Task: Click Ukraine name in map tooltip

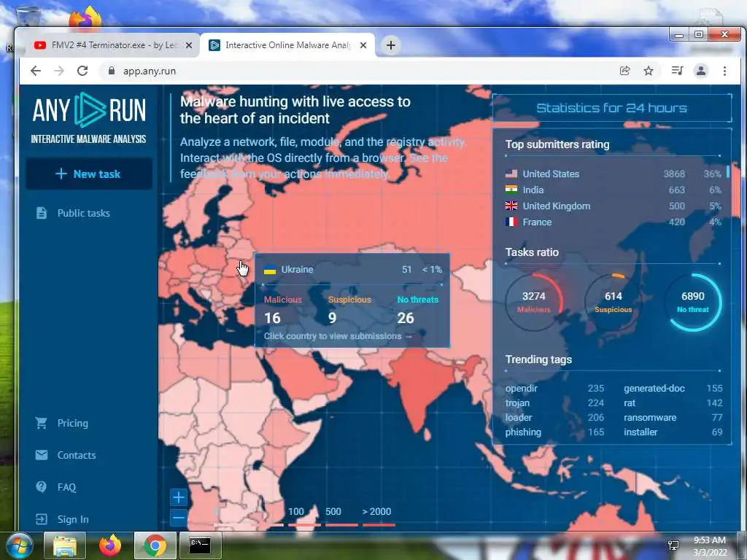Action: tap(298, 269)
